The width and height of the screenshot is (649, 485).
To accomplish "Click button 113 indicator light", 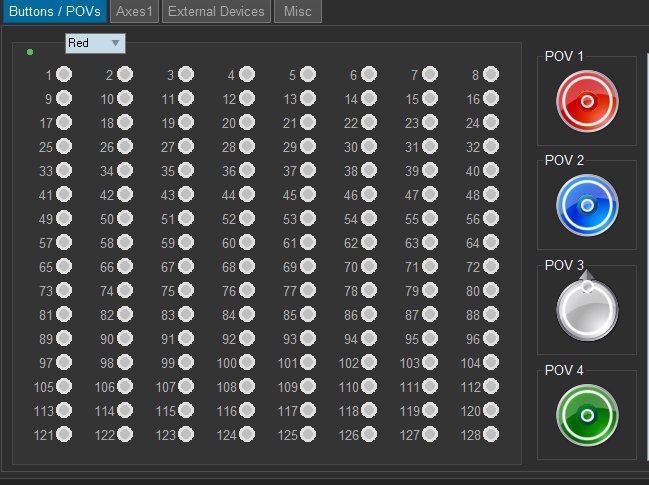I will point(64,410).
